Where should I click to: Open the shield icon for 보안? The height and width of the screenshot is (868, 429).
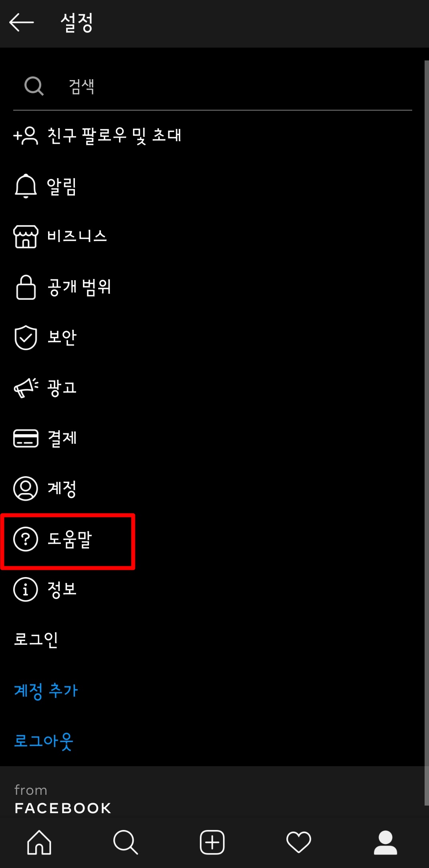click(26, 337)
